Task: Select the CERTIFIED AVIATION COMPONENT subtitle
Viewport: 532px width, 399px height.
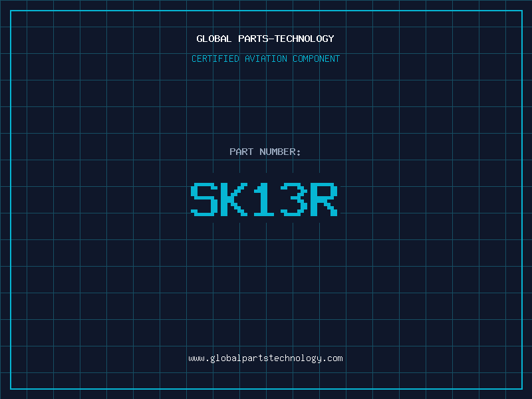Action: tap(265, 59)
